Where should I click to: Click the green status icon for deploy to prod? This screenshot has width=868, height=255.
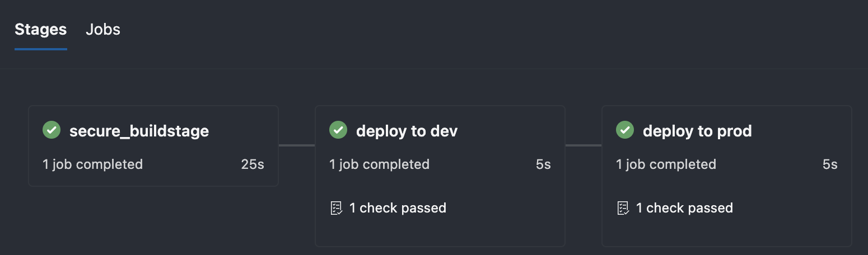[x=625, y=130]
